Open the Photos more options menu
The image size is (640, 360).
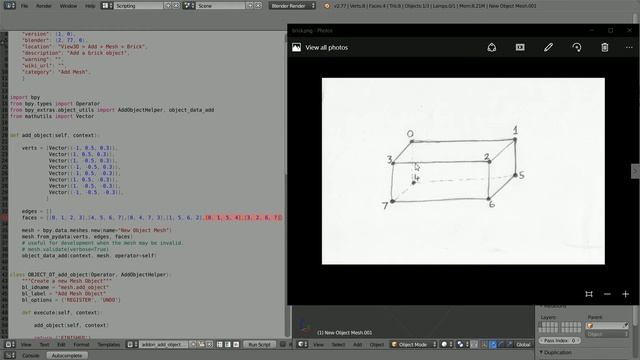pos(629,47)
